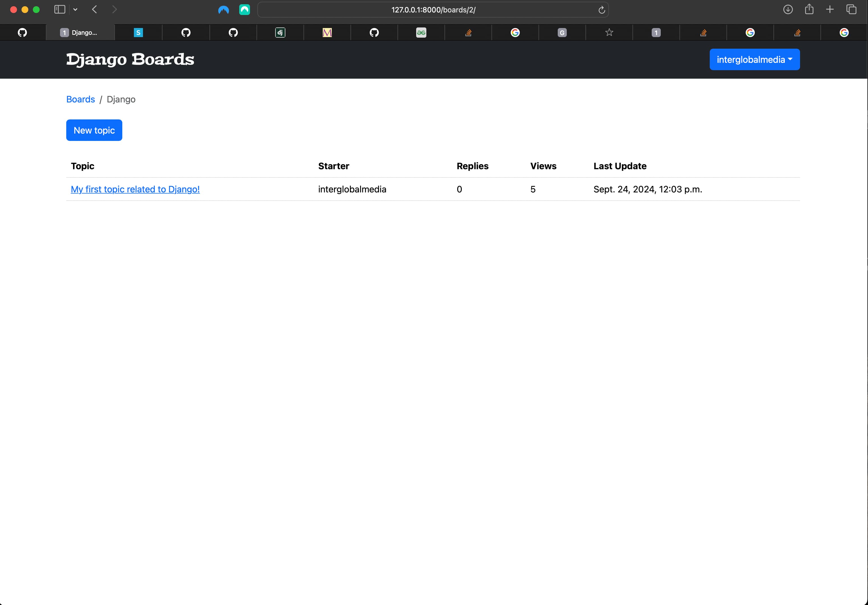The image size is (868, 605).
Task: Open 'My first topic related to Django!' link
Action: tap(135, 189)
